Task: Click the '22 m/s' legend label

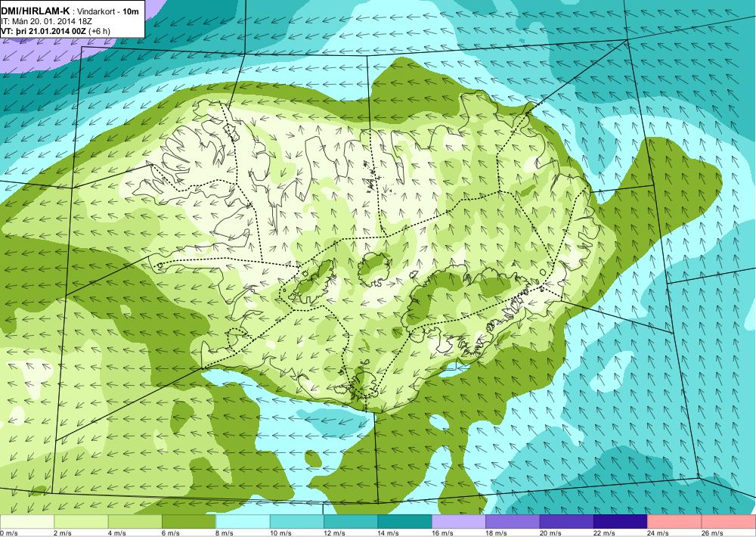Action: pyautogui.click(x=604, y=533)
